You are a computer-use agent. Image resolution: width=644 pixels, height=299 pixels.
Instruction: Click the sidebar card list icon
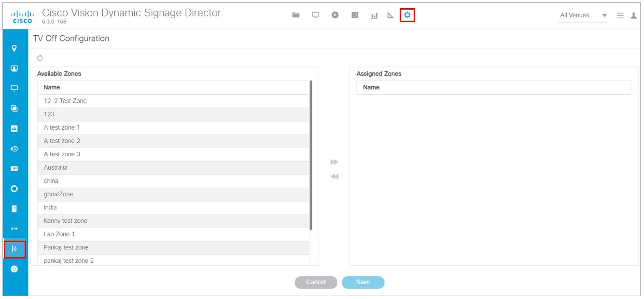[14, 169]
